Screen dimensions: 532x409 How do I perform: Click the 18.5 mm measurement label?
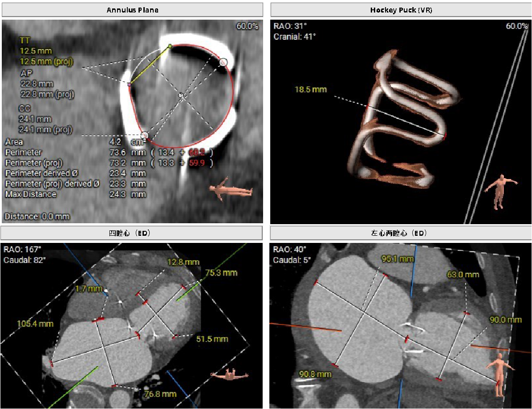click(x=310, y=89)
